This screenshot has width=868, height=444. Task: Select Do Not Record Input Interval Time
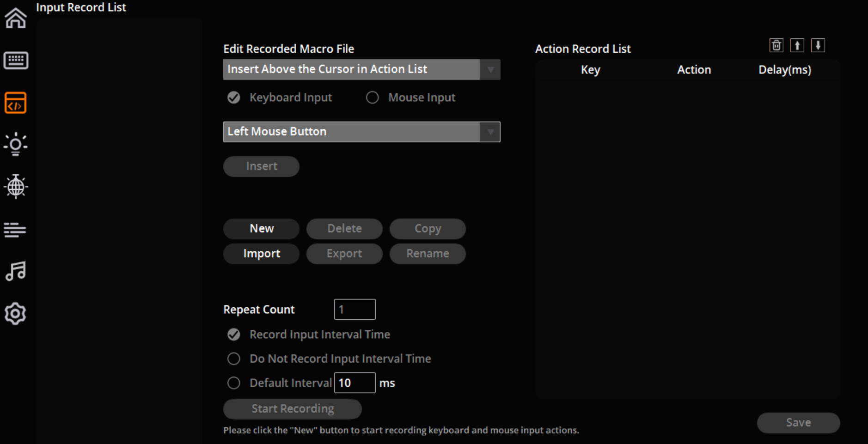click(234, 359)
